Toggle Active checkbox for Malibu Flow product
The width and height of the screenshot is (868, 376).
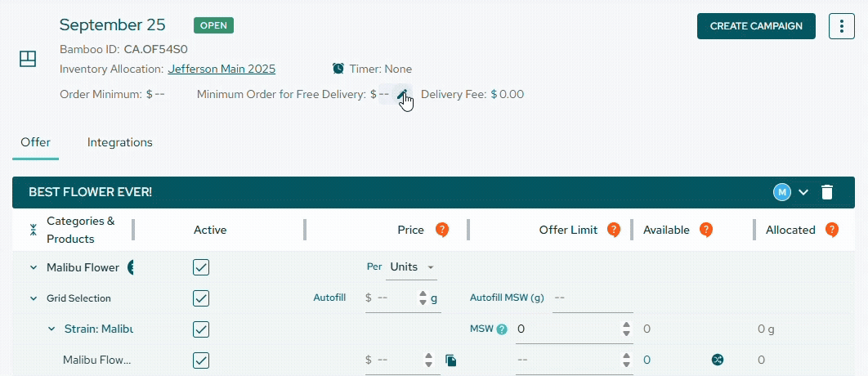click(x=201, y=360)
